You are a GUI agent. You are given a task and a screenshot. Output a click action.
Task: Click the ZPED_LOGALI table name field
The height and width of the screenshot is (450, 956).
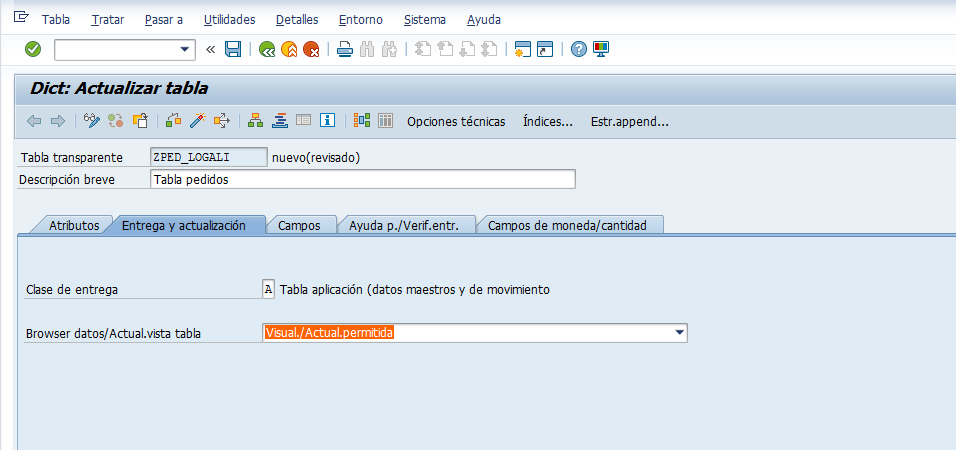(209, 157)
